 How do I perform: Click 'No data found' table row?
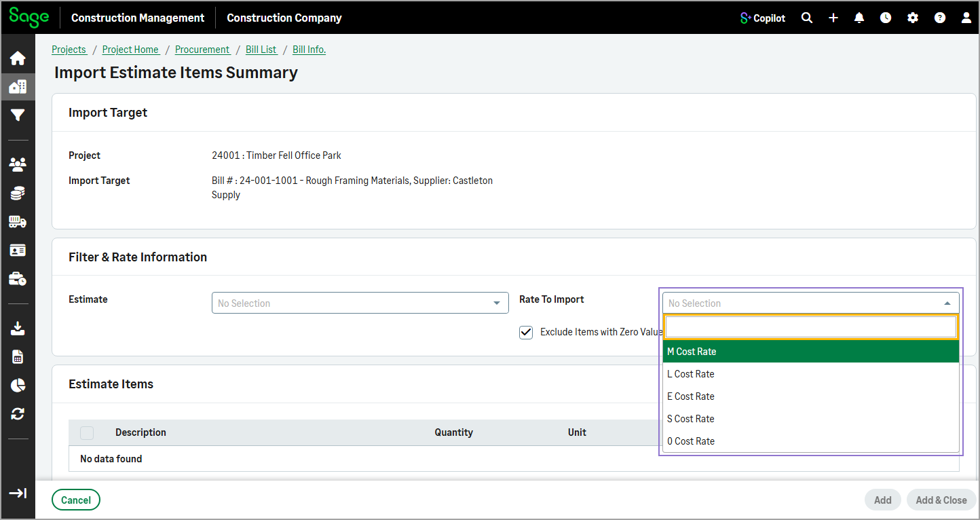tap(514, 459)
